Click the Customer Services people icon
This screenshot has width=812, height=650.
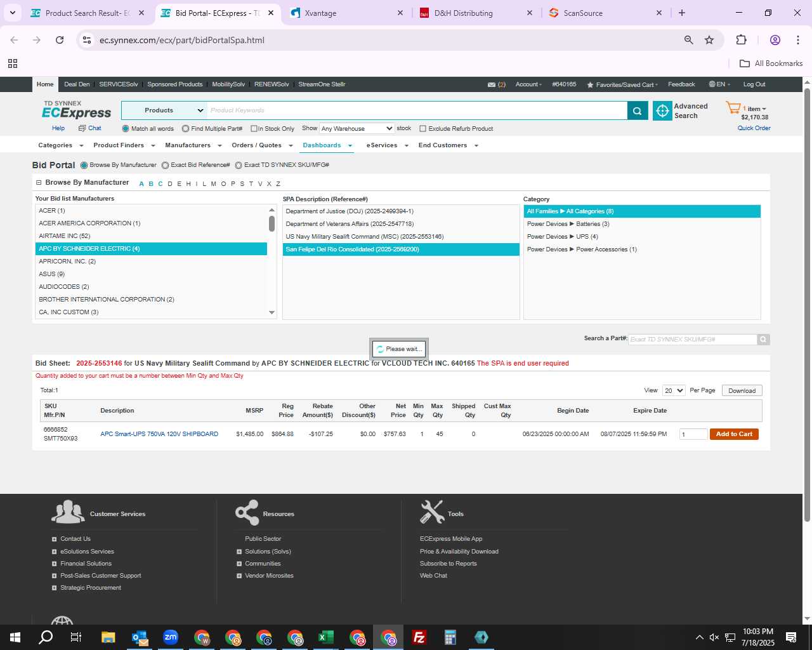68,512
